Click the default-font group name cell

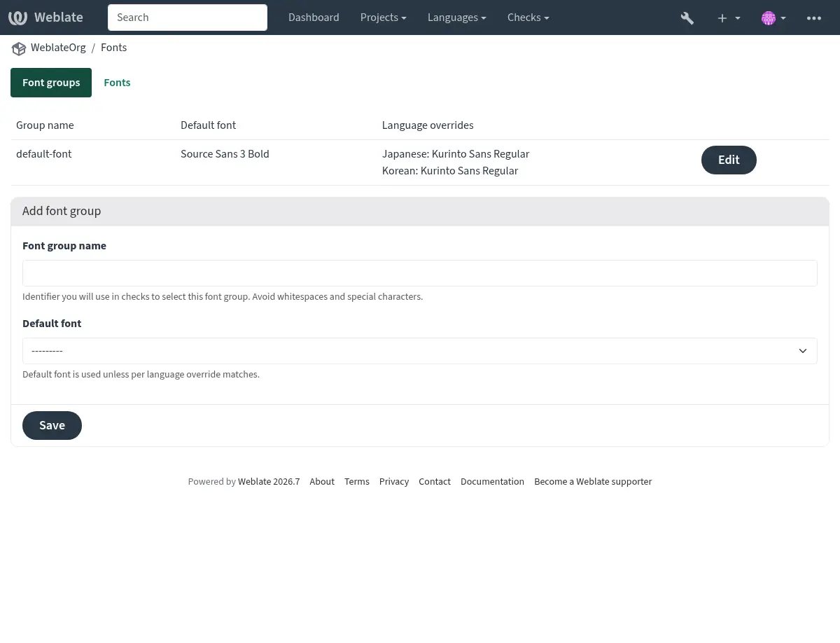[x=44, y=154]
